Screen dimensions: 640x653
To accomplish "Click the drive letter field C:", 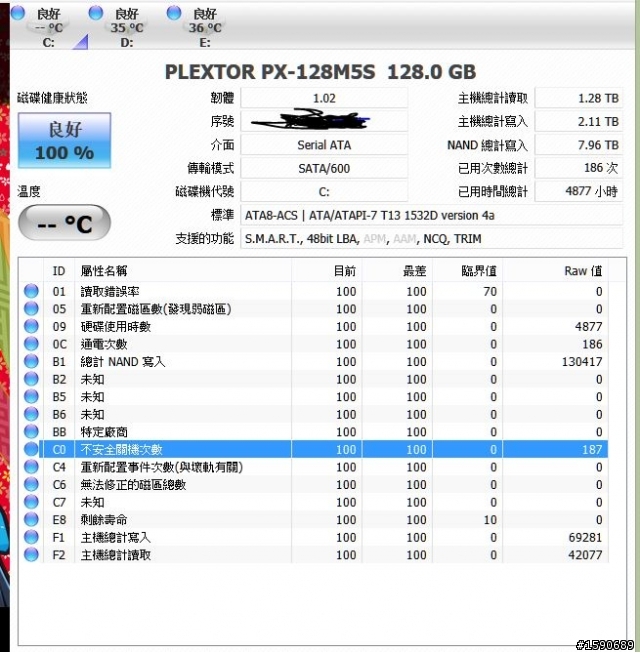I will click(324, 192).
